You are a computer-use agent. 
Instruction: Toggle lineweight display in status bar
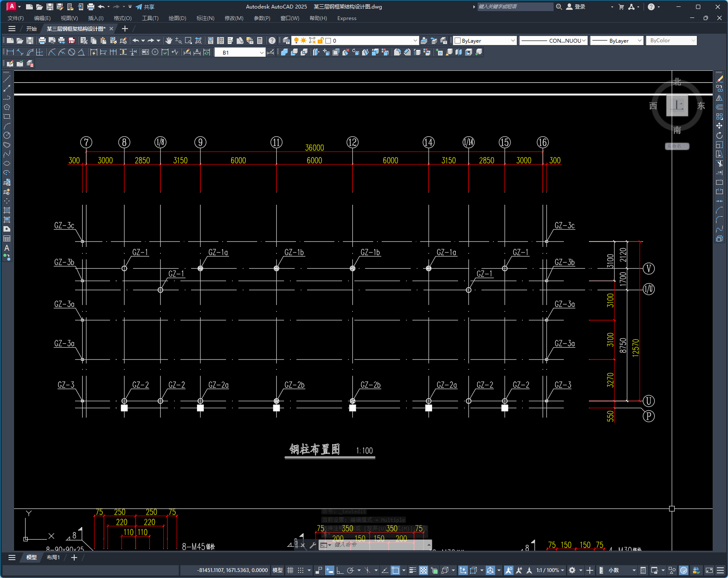(x=413, y=570)
